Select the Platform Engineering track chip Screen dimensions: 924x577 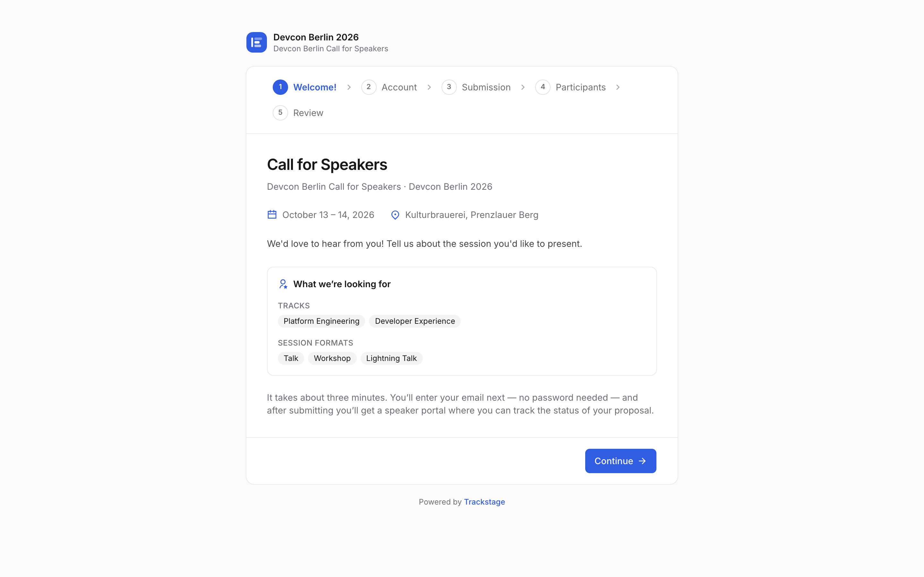(321, 321)
